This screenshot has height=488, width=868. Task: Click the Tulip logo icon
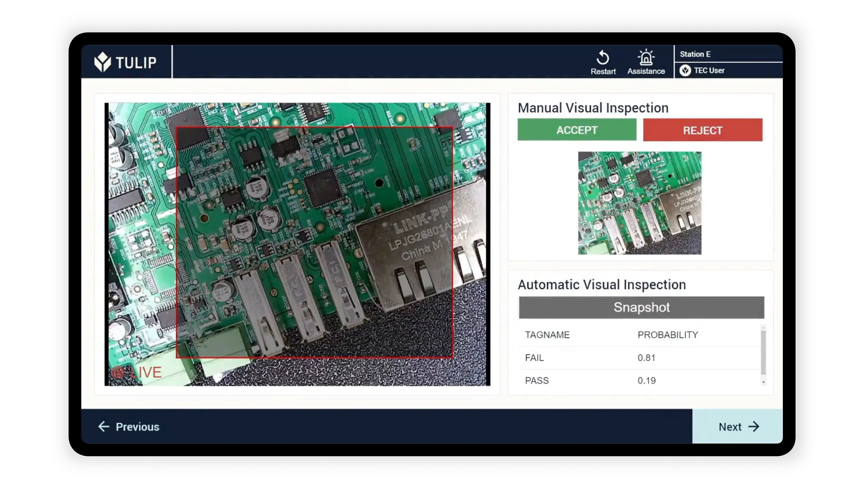[103, 62]
